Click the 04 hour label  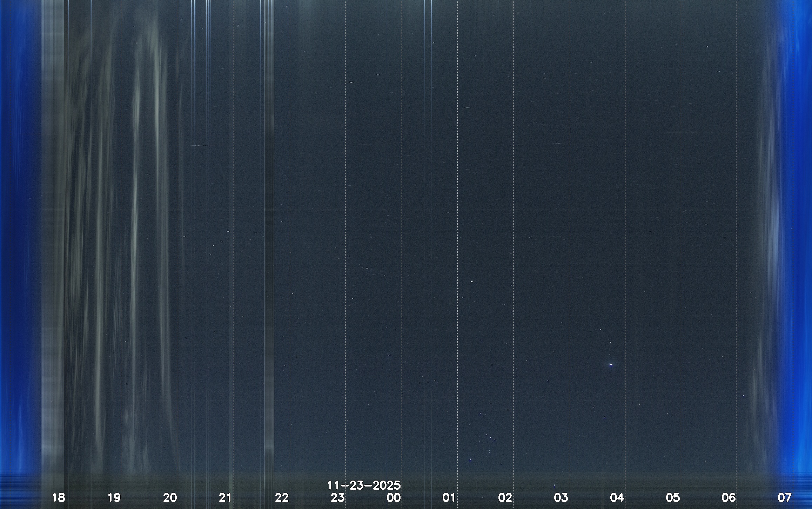617,497
